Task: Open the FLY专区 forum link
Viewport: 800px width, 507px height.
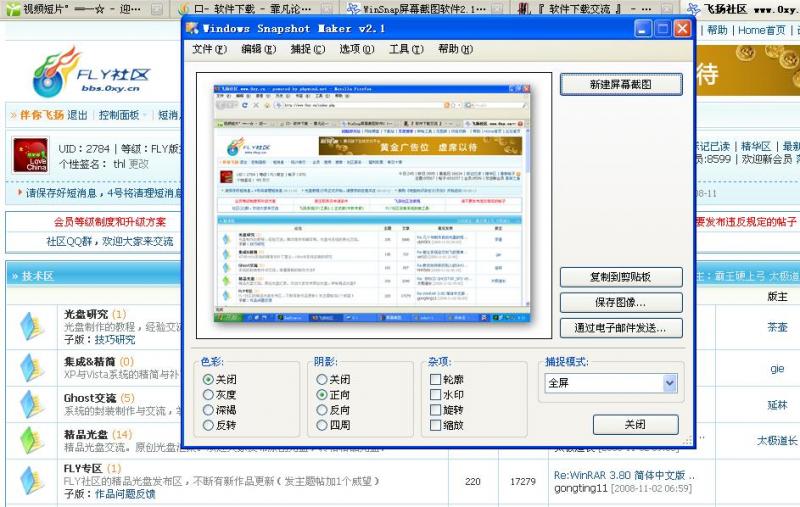Action: [83, 468]
